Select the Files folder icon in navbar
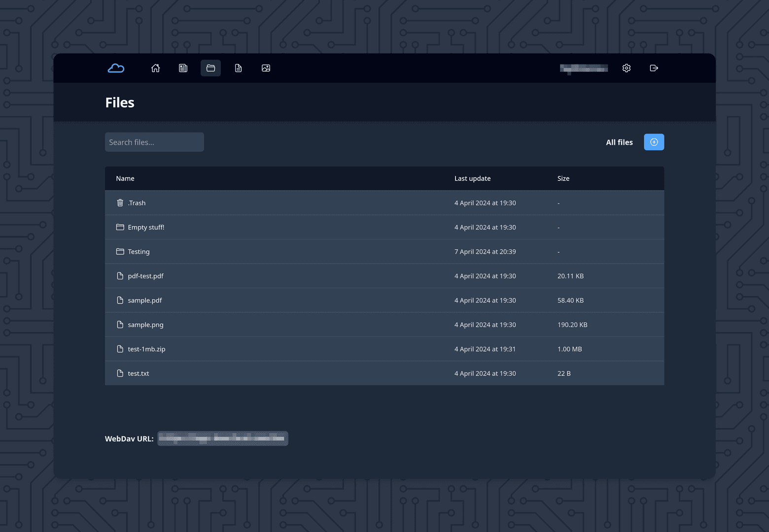The image size is (769, 532). click(210, 68)
